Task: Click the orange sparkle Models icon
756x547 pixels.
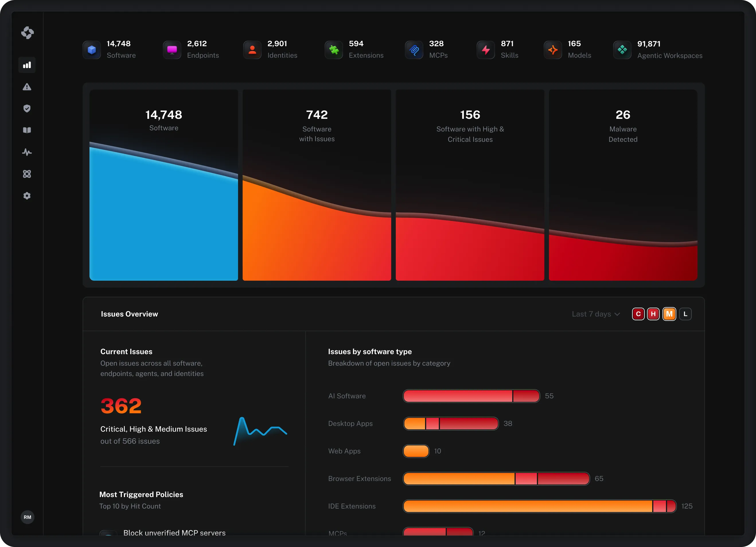Action: 553,50
